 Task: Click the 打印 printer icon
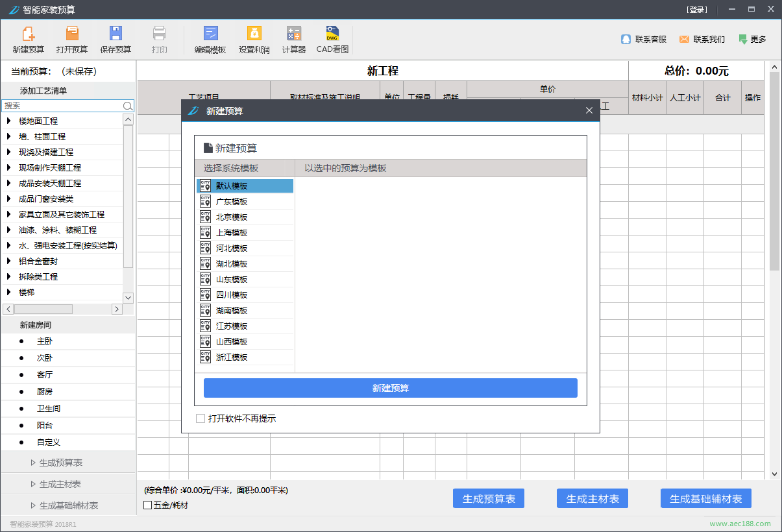click(159, 34)
